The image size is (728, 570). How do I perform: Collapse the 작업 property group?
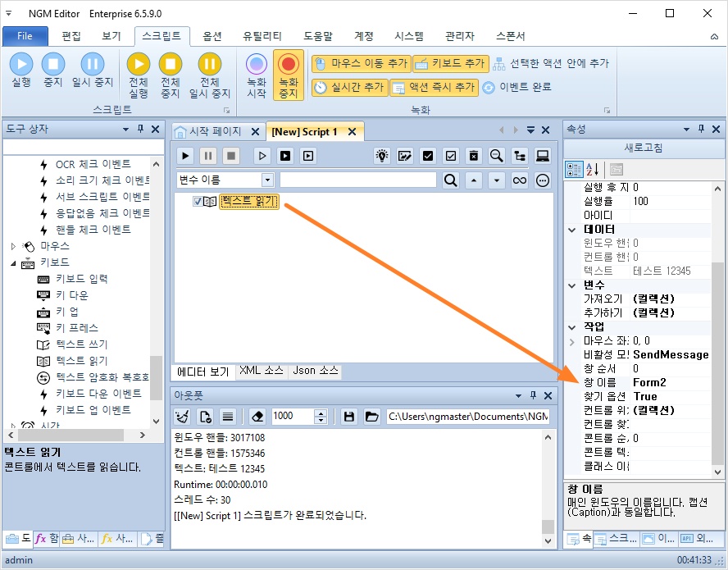pyautogui.click(x=572, y=327)
